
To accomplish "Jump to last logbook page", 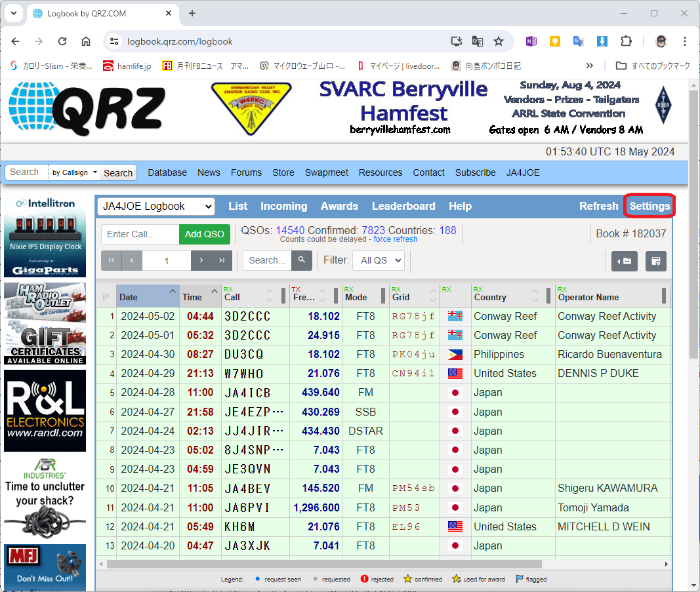I will pos(222,260).
